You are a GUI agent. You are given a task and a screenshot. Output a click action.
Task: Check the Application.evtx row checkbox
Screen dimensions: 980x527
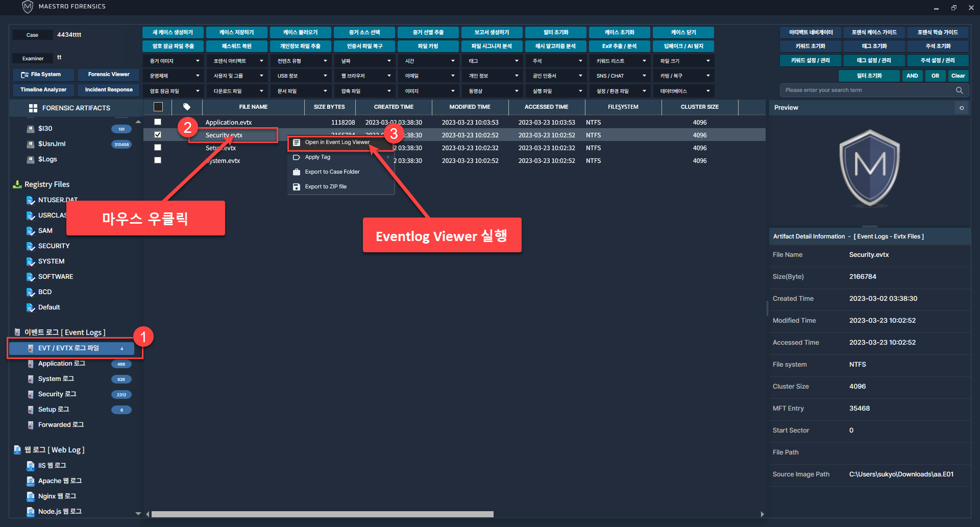tap(158, 122)
